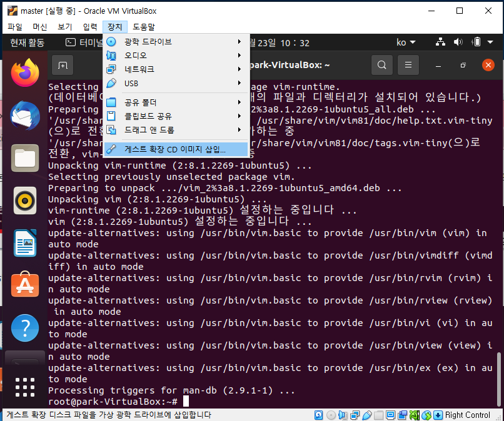The width and height of the screenshot is (504, 421).
Task: Choose 게스트 확장 CD 이미지 삽입
Action: point(176,149)
